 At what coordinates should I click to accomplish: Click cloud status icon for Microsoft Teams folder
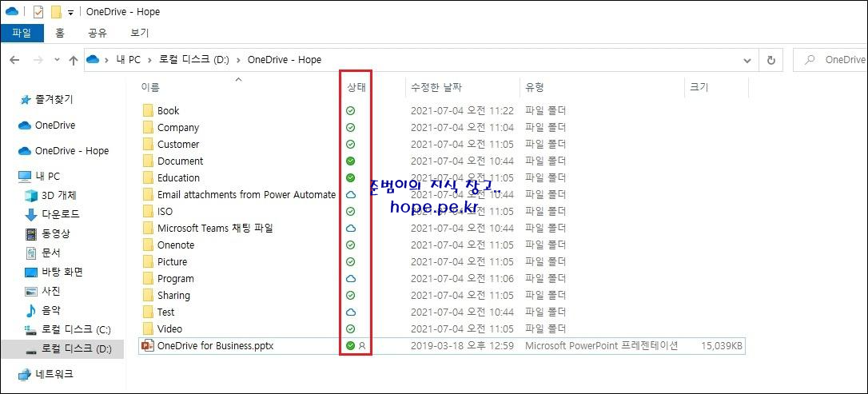coord(350,228)
